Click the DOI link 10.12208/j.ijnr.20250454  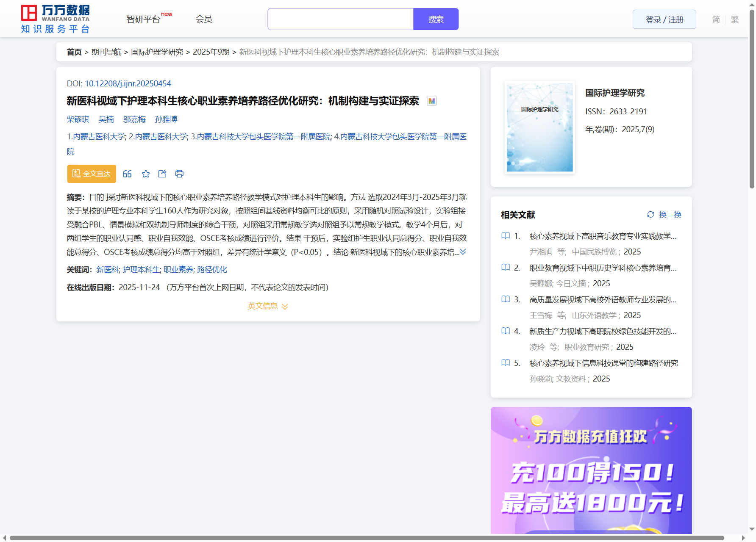click(128, 84)
